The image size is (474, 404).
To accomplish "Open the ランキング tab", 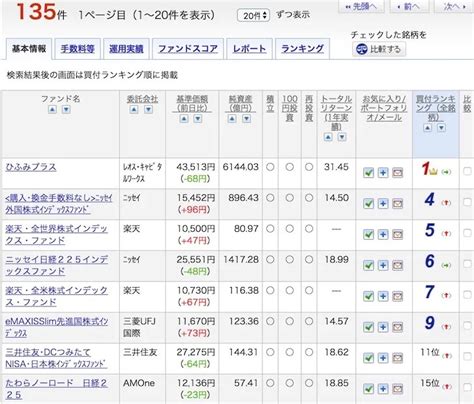I will (x=302, y=49).
